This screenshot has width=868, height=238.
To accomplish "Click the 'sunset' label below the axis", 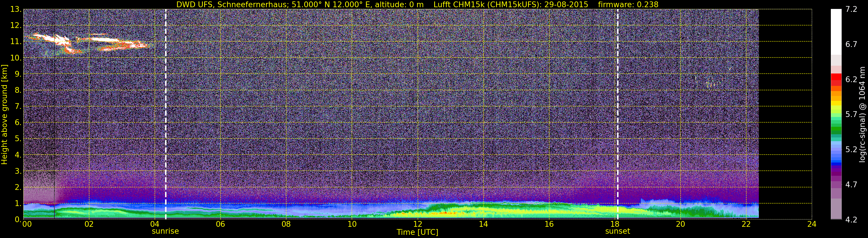I will click(617, 231).
